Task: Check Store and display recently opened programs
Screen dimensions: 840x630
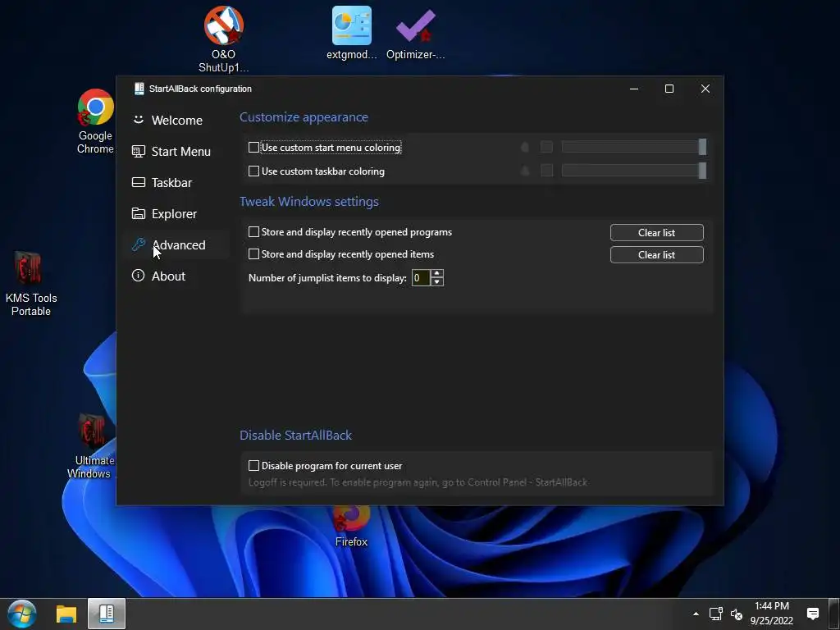Action: 254,232
